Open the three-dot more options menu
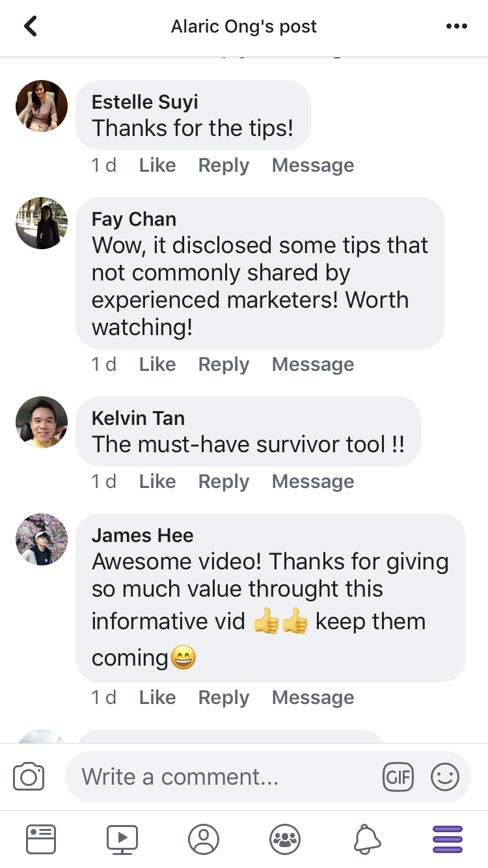Screen dimensions: 488x868 (456, 26)
